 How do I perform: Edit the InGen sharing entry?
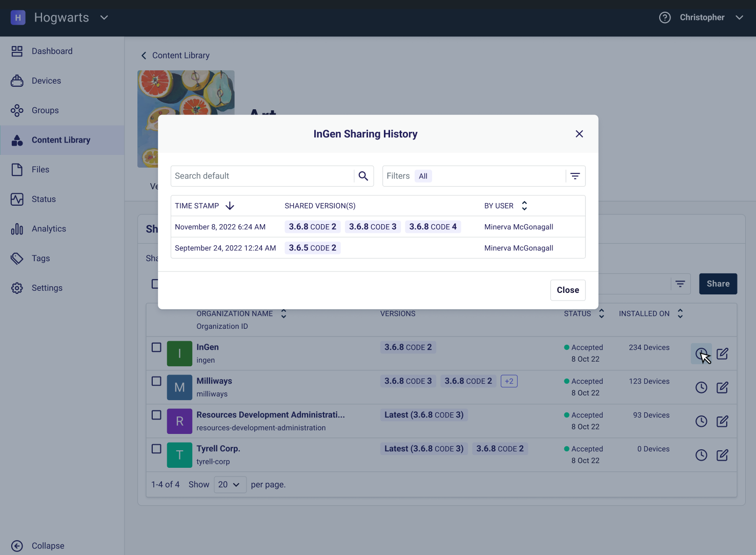click(x=722, y=353)
